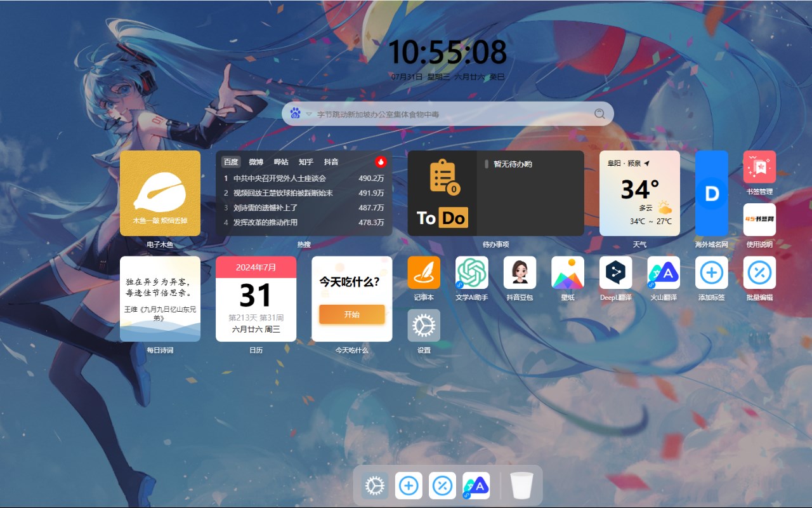Screen dimensions: 812x508
Task: Switch to the 知乎 hot search tab
Action: point(306,162)
